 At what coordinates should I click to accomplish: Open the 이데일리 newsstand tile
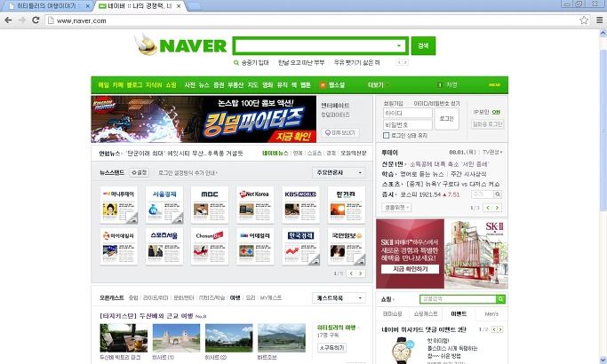coord(255,247)
